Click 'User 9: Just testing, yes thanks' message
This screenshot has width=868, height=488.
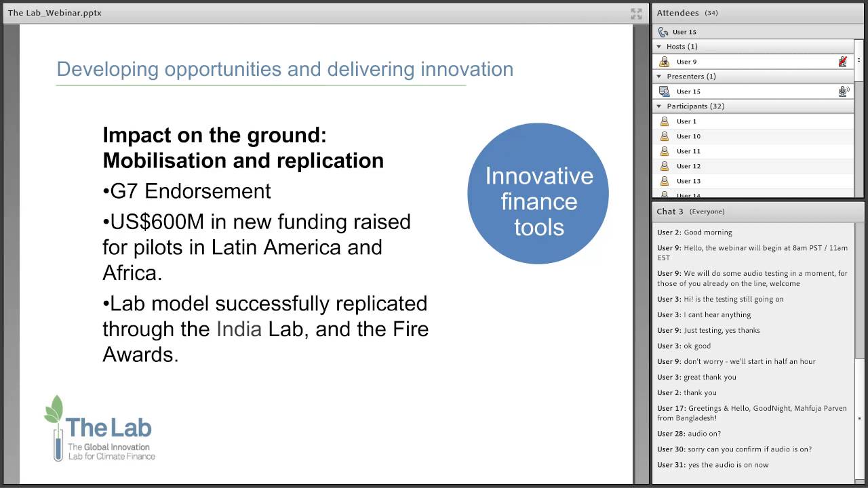click(x=709, y=330)
